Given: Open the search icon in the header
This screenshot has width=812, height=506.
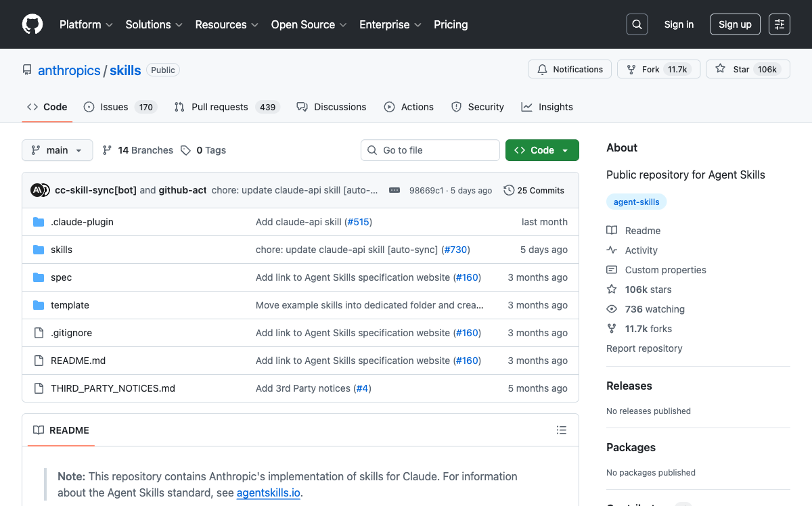Looking at the screenshot, I should (x=636, y=24).
